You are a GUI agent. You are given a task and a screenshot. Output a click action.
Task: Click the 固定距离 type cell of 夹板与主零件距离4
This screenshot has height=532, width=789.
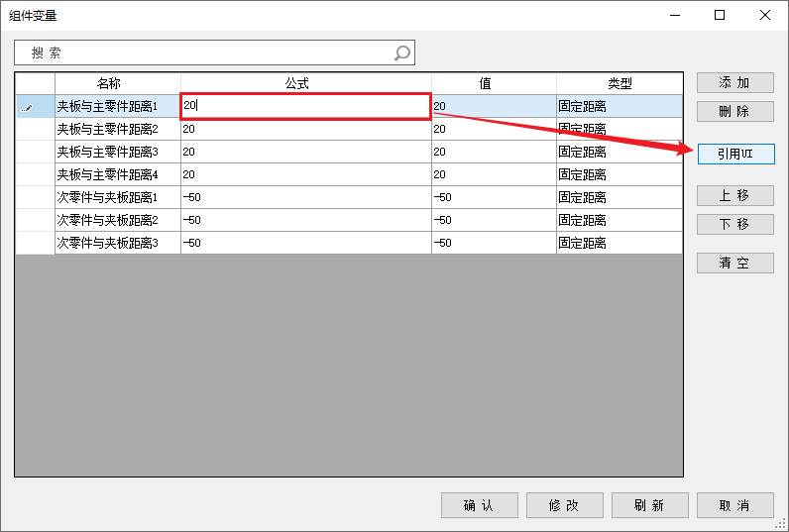tap(620, 174)
